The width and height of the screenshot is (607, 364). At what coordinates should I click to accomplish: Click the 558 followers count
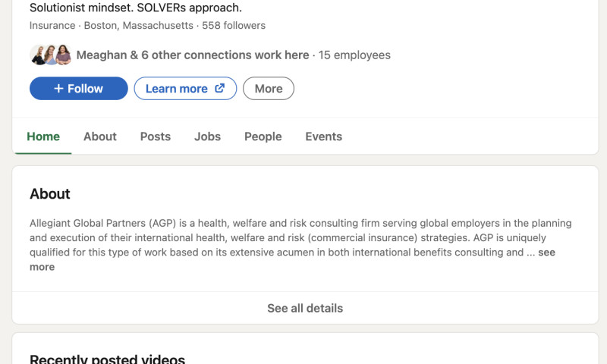234,26
